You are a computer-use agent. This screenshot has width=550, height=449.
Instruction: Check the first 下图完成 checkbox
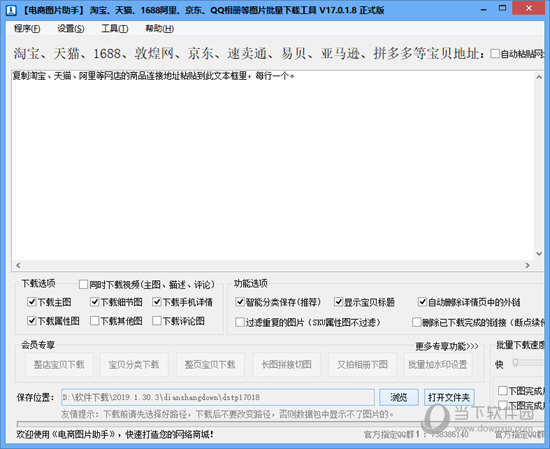(x=503, y=390)
